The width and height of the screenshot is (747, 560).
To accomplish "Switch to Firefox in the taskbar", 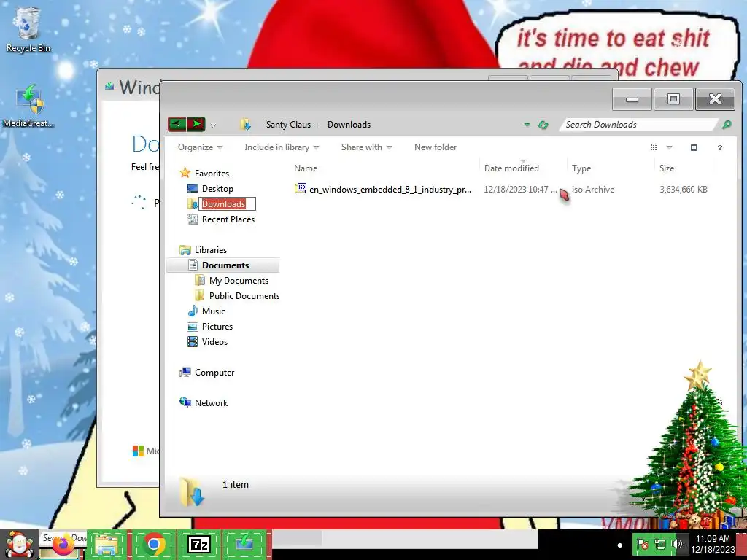I will (x=63, y=544).
